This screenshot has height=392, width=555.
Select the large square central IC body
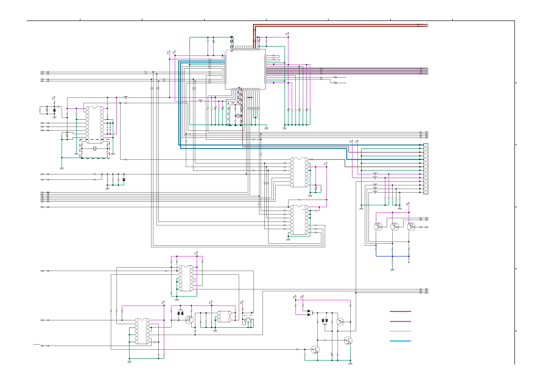point(245,69)
